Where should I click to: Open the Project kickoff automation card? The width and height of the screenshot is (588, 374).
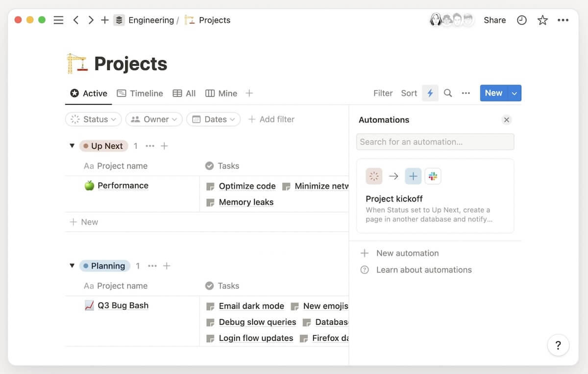pos(435,196)
